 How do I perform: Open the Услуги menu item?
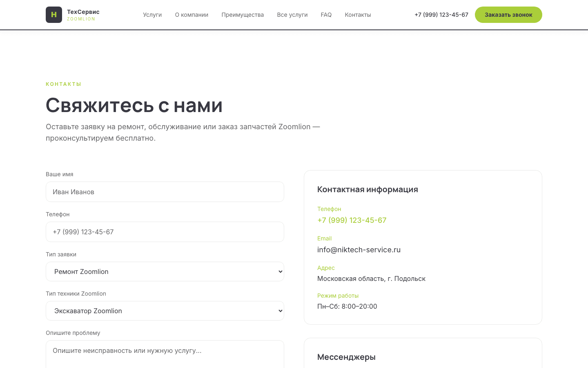152,15
